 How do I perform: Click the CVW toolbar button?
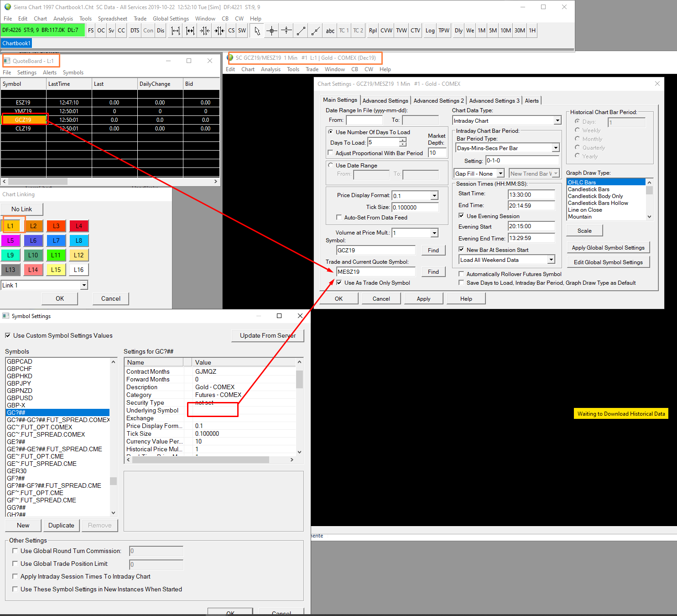click(386, 31)
